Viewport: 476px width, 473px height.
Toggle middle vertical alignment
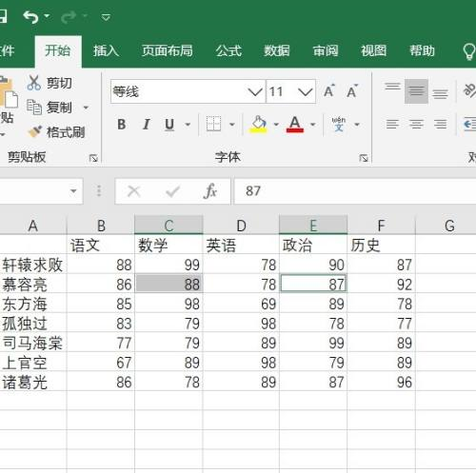point(416,91)
